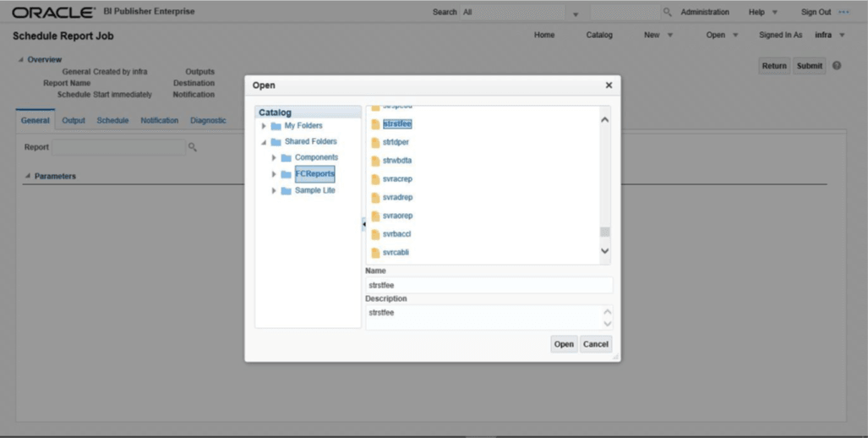This screenshot has width=868, height=438.
Task: Cancel the Open dialog
Action: [596, 344]
